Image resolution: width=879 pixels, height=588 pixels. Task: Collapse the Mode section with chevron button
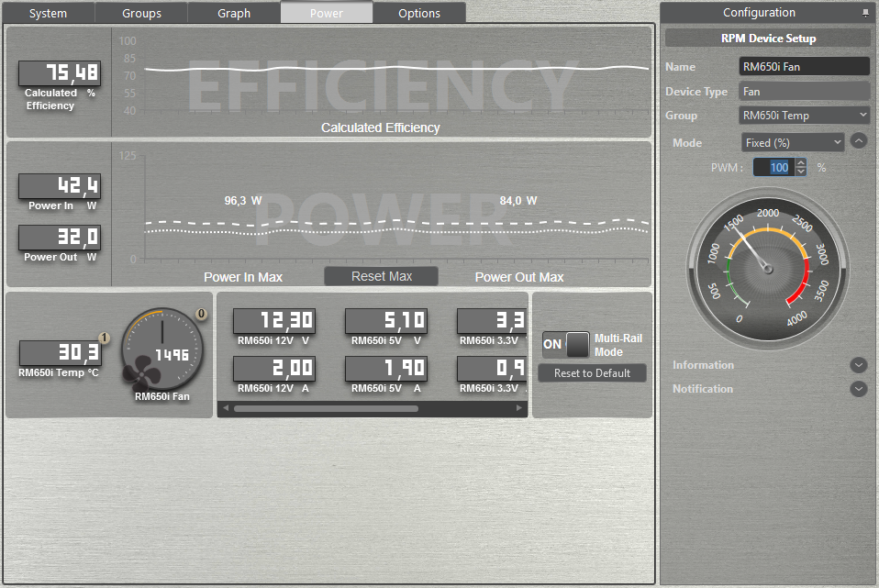pyautogui.click(x=858, y=140)
